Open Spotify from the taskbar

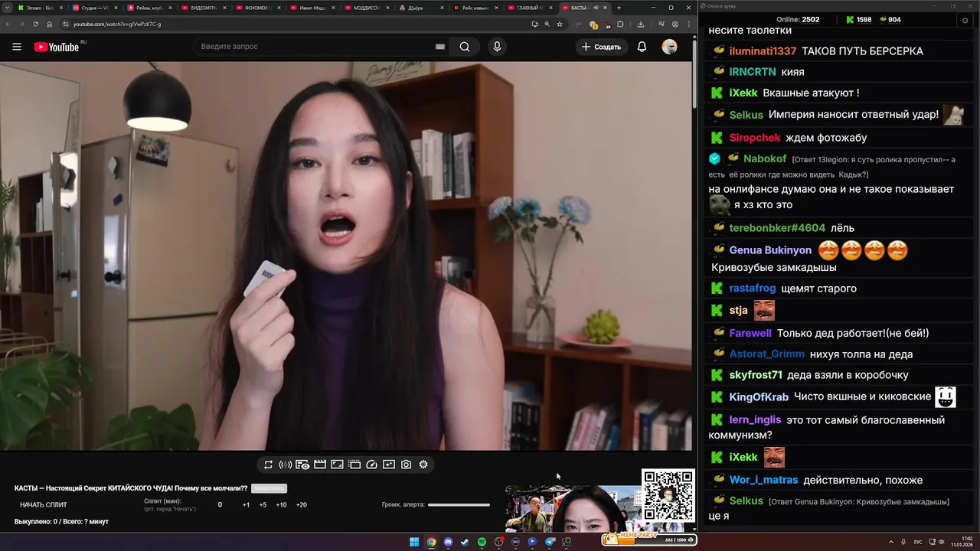coord(482,542)
